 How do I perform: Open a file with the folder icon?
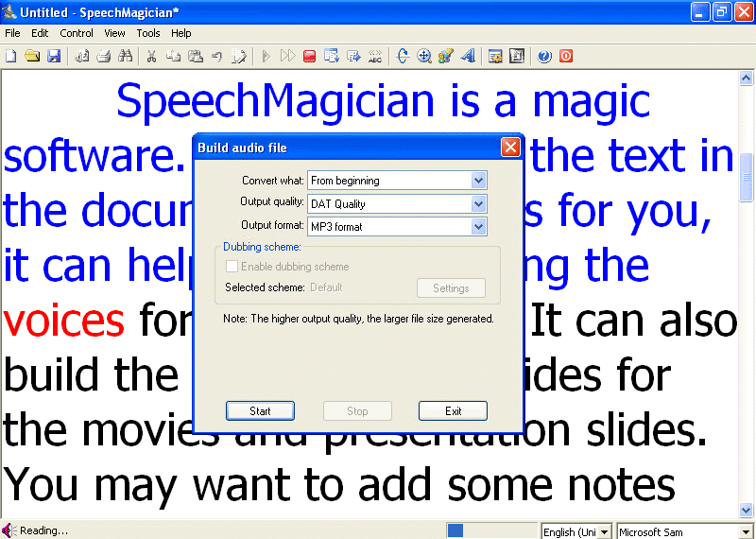point(32,56)
